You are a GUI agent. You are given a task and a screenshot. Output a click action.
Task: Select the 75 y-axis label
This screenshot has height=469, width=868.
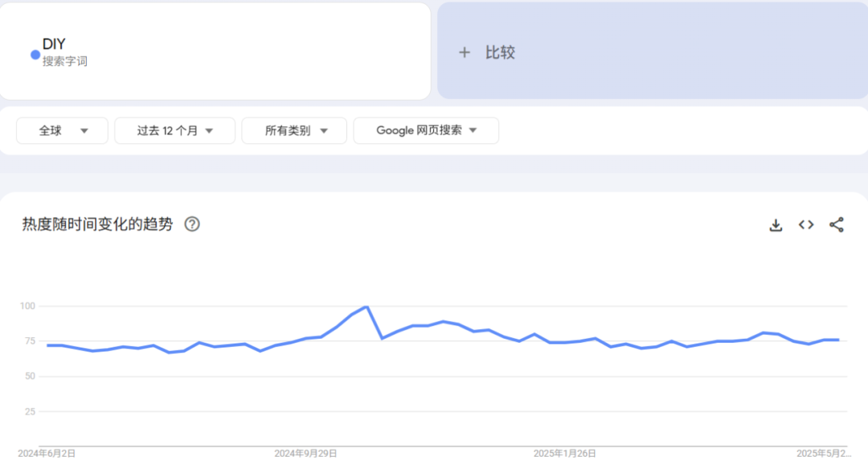coord(30,341)
